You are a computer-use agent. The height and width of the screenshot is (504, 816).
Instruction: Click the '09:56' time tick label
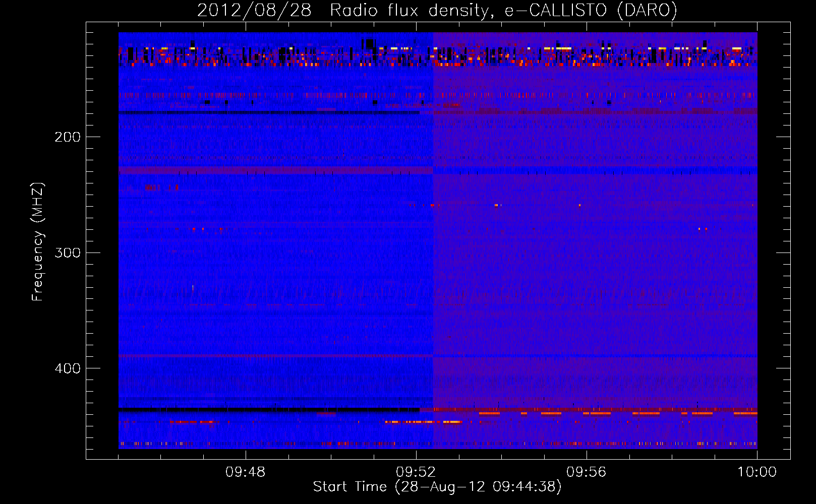(x=586, y=472)
